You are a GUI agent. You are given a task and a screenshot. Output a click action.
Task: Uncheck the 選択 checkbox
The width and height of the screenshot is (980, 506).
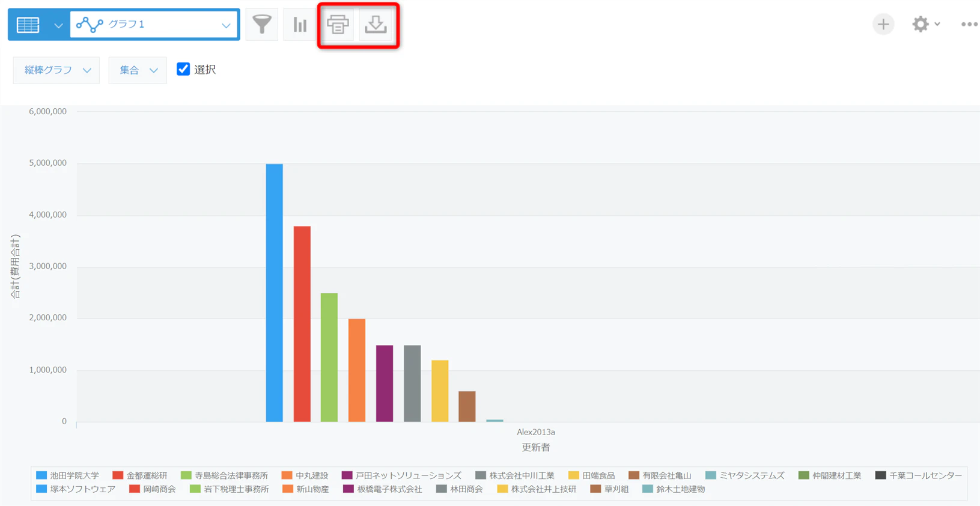(183, 69)
